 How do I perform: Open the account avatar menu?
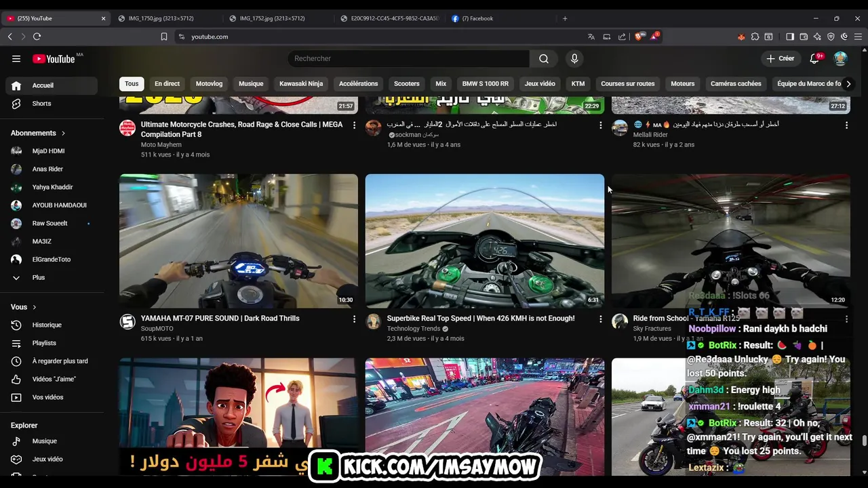coord(840,59)
